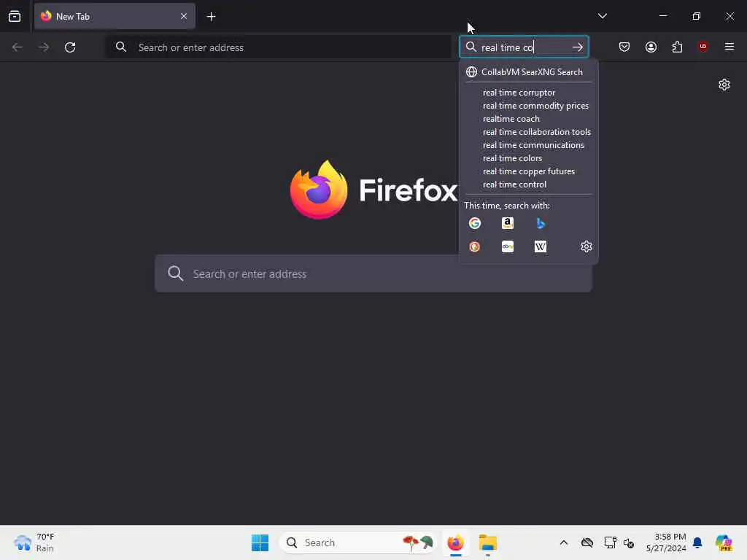Screen dimensions: 747x560
Task: Select CollabVM SearXNG Search header
Action: 529,72
